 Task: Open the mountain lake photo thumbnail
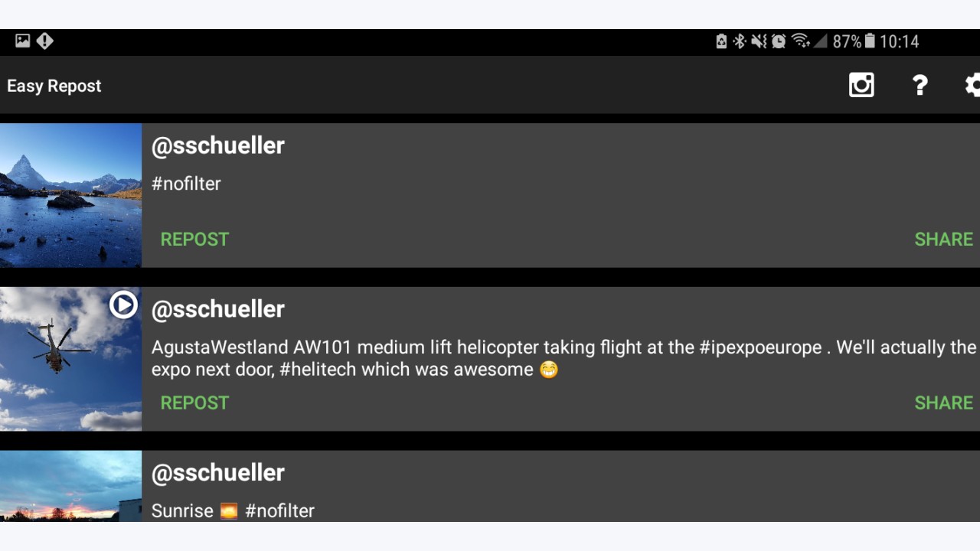coord(70,195)
